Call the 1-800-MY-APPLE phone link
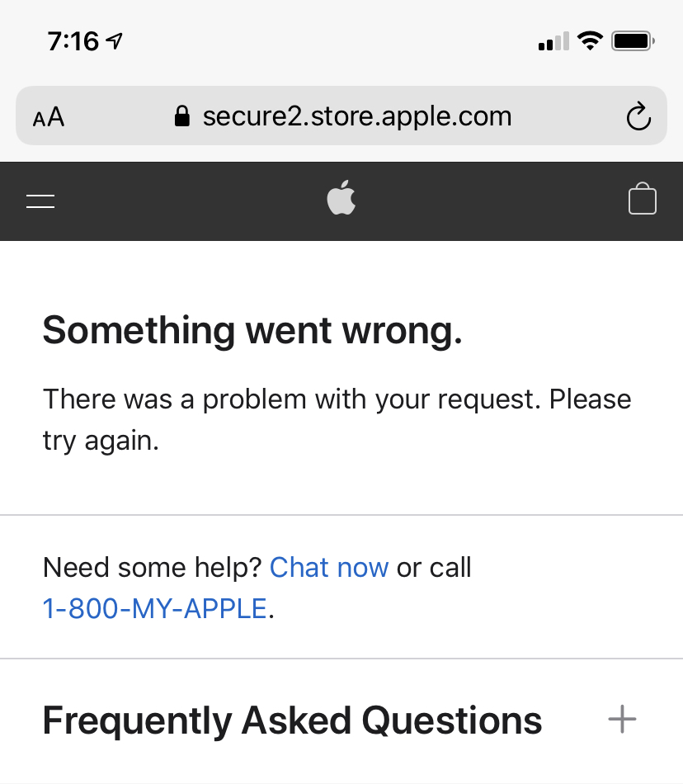The height and width of the screenshot is (784, 683). (x=154, y=609)
